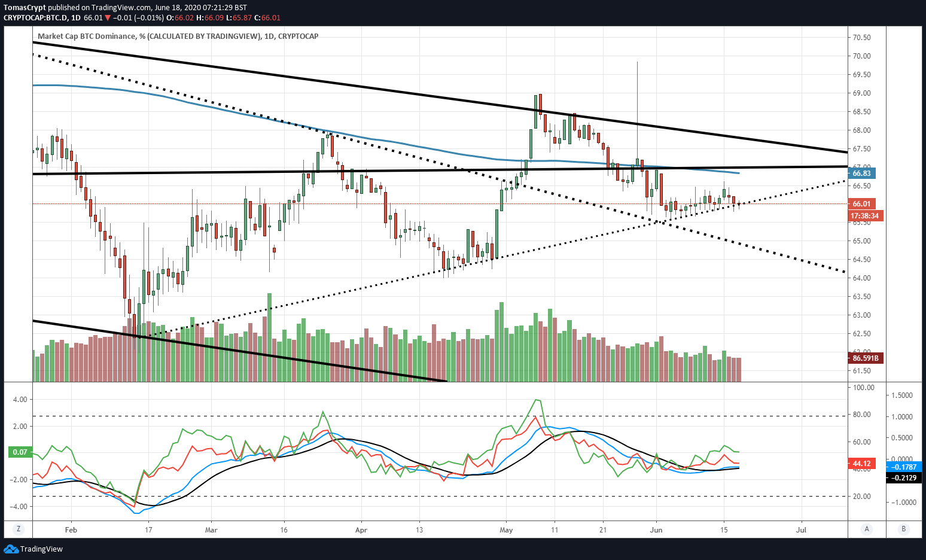Click the 70.00 level on the price axis

tap(862, 56)
